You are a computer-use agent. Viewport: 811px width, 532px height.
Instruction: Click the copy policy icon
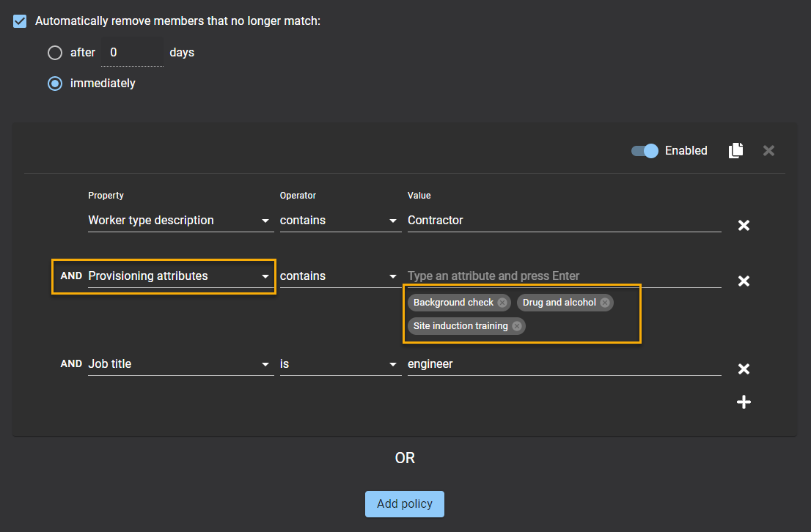[x=735, y=150]
